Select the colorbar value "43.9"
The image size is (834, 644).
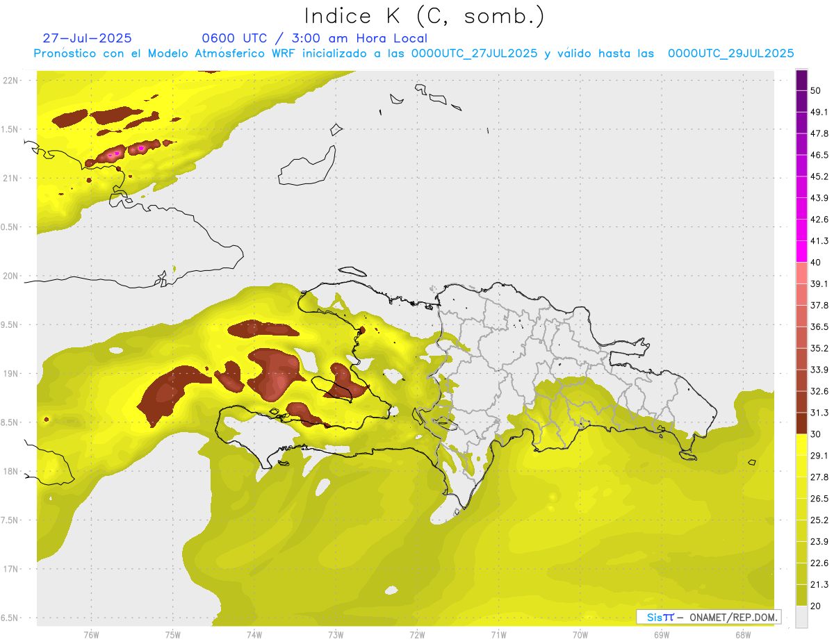[819, 198]
